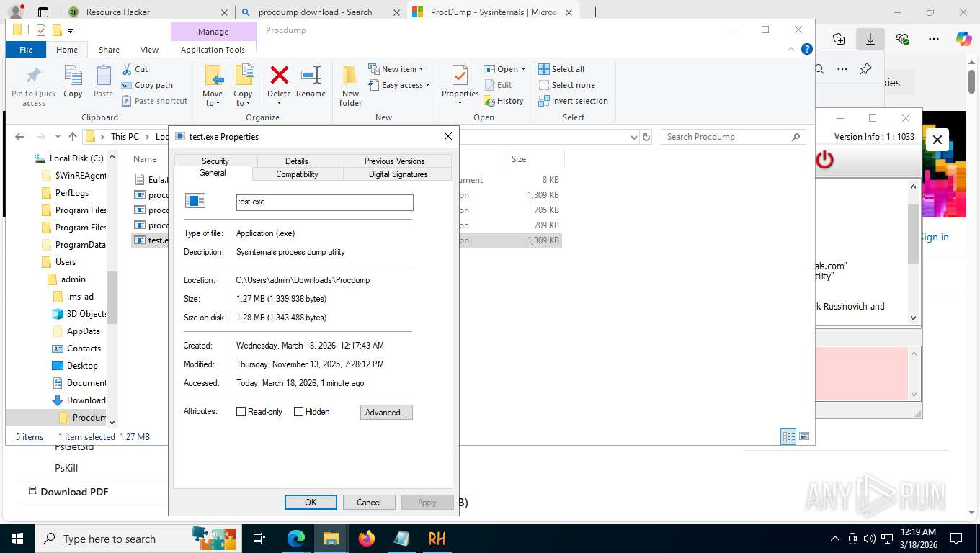Click the red Delete icon
Screen dimensions: 980x553
(x=279, y=75)
